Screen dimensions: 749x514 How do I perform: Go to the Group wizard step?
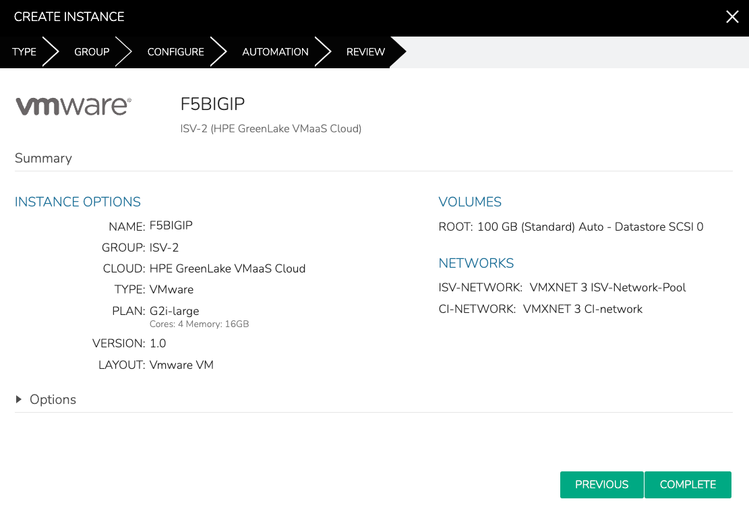click(x=91, y=52)
